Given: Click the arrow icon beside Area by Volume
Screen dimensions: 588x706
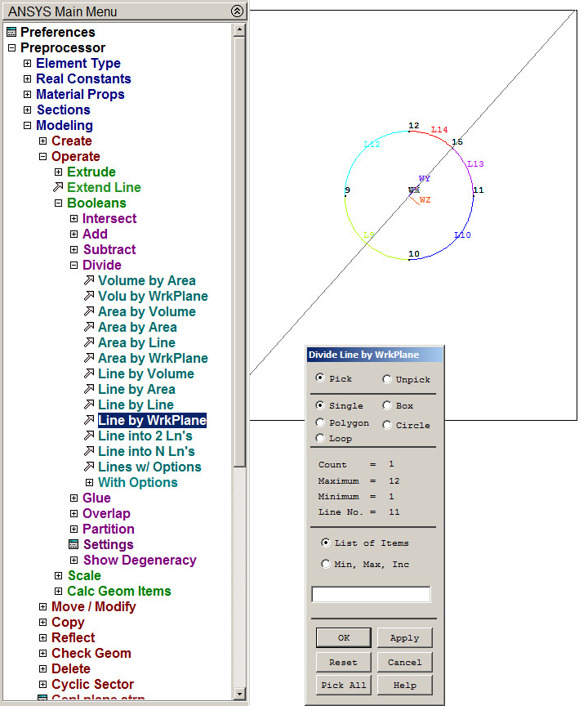Looking at the screenshot, I should 89,311.
